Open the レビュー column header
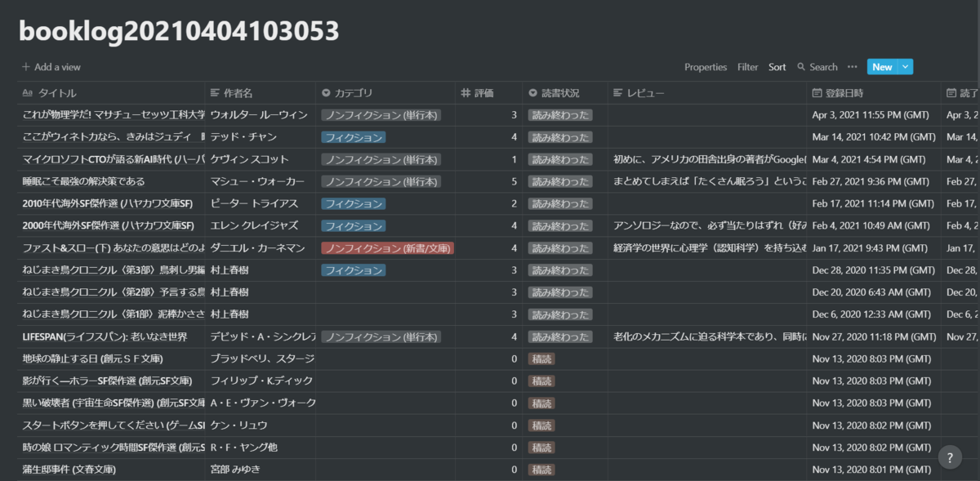 pos(707,93)
